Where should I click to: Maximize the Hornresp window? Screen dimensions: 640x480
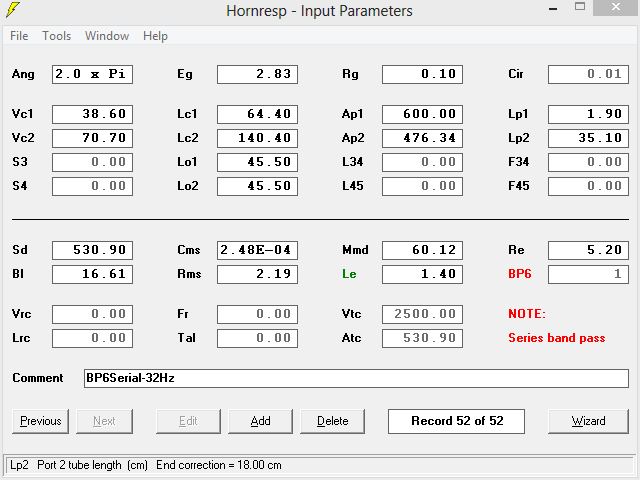(x=580, y=7)
